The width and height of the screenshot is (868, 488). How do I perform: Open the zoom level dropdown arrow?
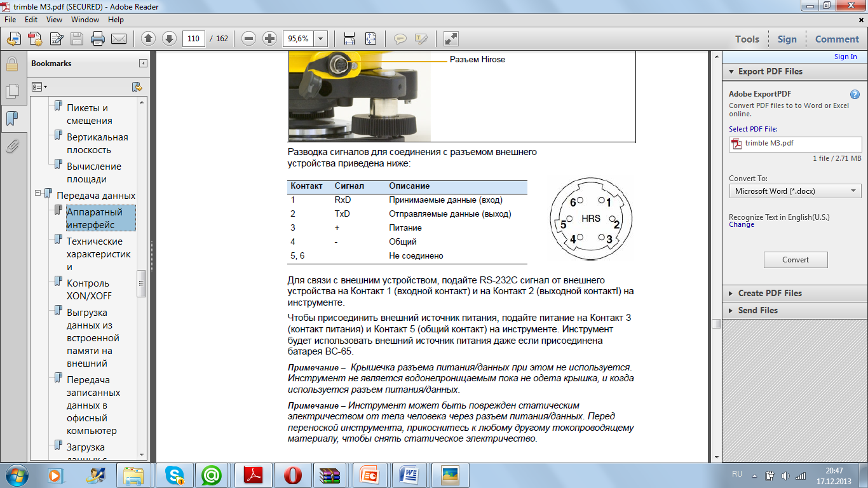coord(321,39)
